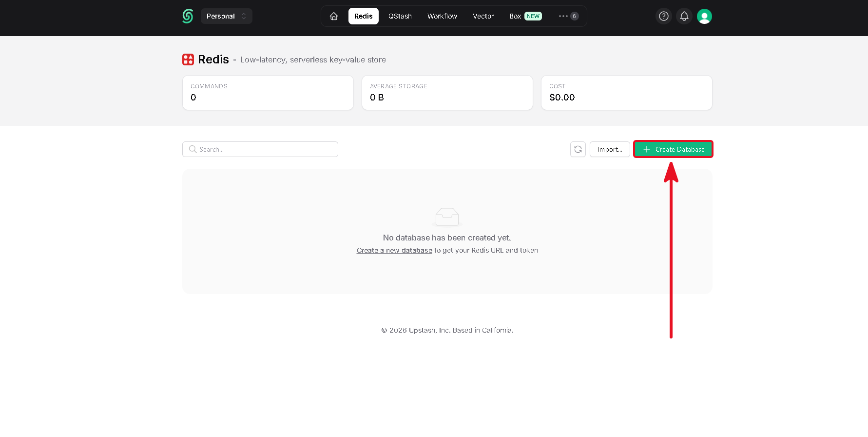Click the COST $0.00 stat card
Image resolution: width=868 pixels, height=437 pixels.
pos(627,93)
